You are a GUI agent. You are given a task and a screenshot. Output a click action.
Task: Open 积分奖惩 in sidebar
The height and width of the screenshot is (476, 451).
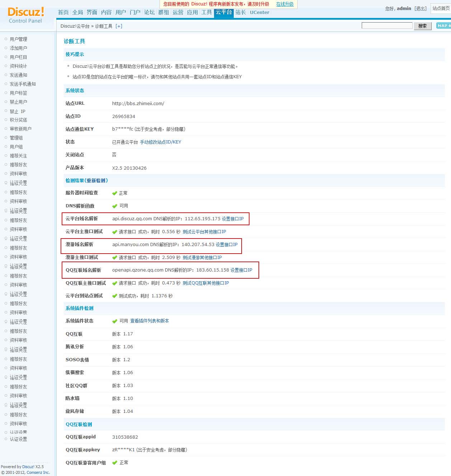[19, 120]
